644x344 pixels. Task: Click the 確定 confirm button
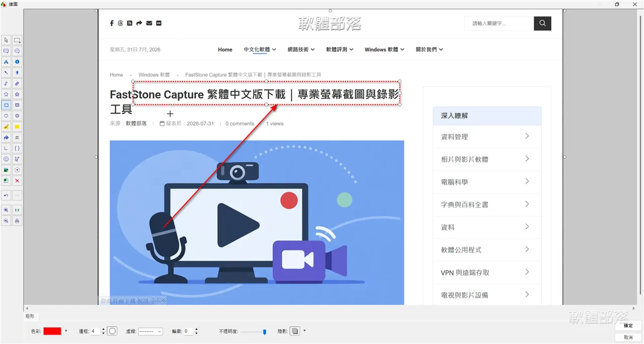(x=628, y=325)
